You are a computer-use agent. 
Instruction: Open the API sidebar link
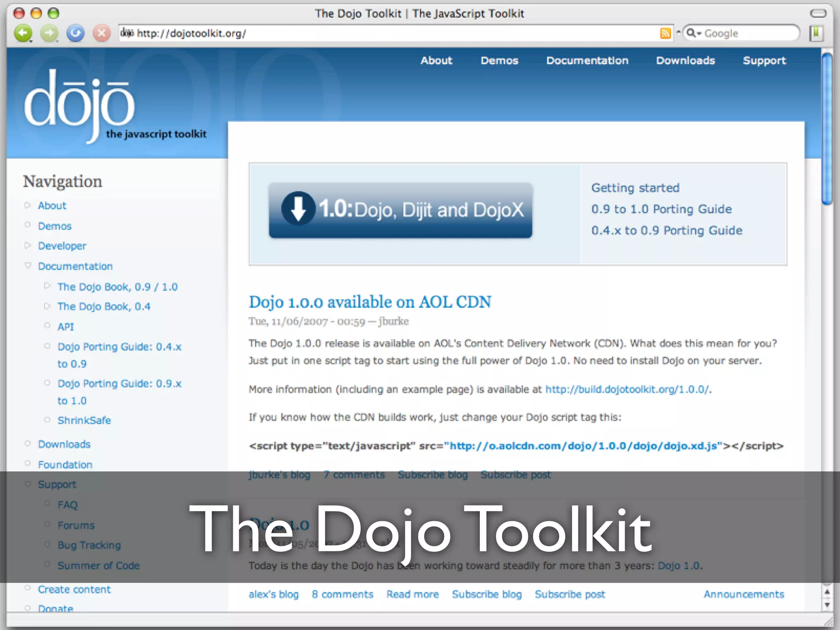click(x=66, y=327)
